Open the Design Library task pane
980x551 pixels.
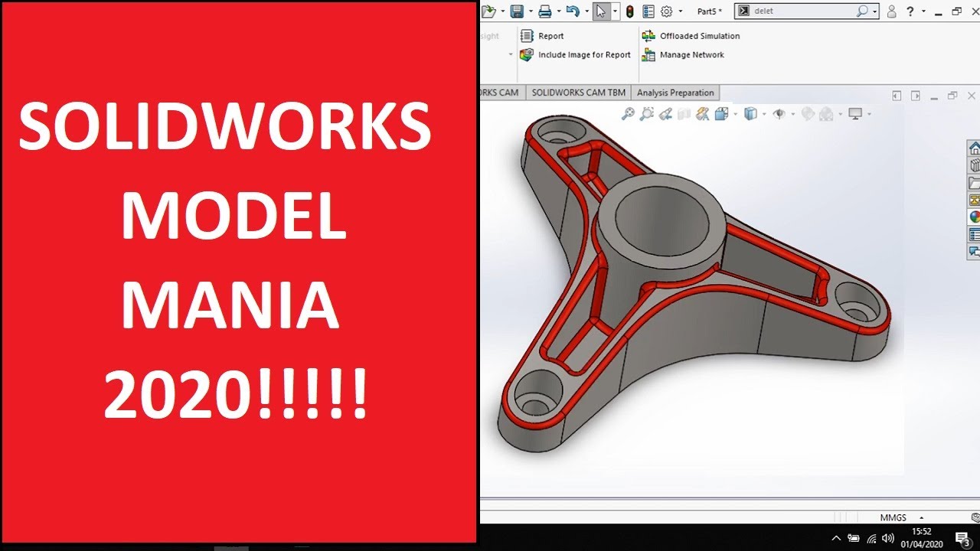pos(974,165)
